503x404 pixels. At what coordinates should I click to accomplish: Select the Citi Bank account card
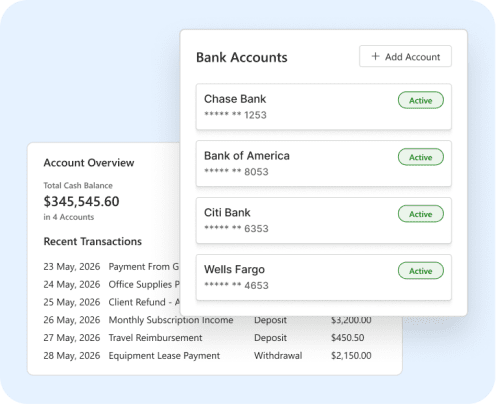pos(324,220)
